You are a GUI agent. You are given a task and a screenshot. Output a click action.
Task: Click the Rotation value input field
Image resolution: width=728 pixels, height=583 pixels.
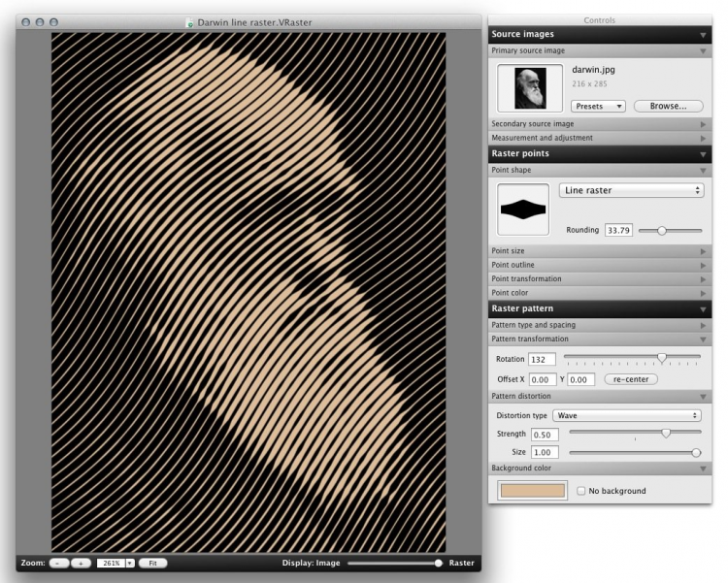pos(541,360)
